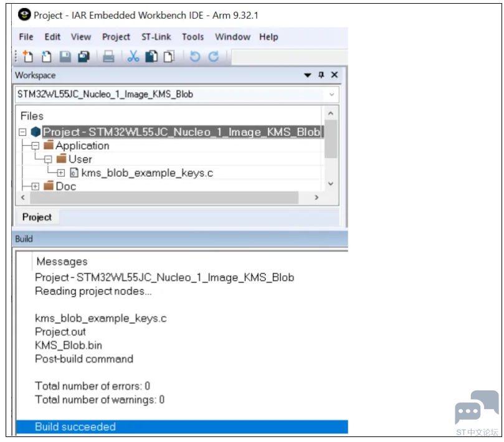This screenshot has height=442, width=504.
Task: Select kms_blob_example_keys.c in the file tree
Action: pos(147,173)
